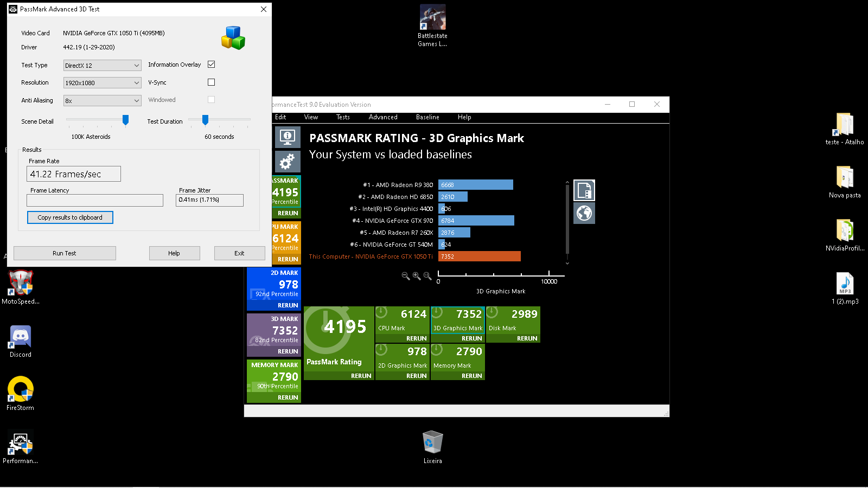Click the disabled Windowed checkbox
Viewport: 868px width, 488px height.
point(212,99)
